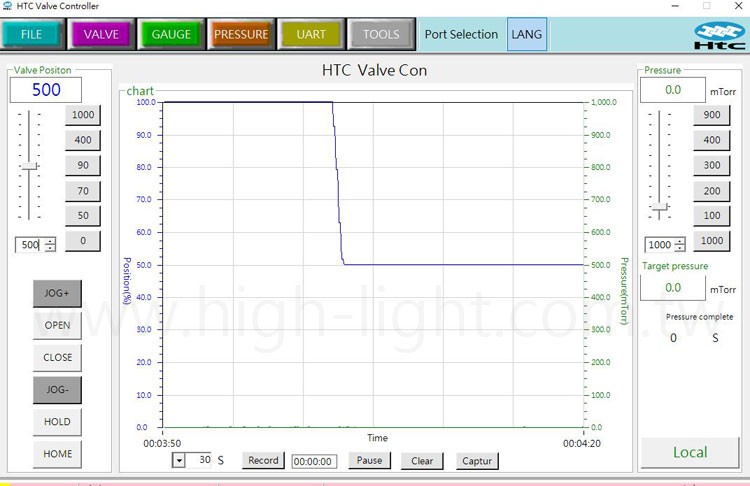Open the VALVE menu
The width and height of the screenshot is (750, 486).
[101, 34]
